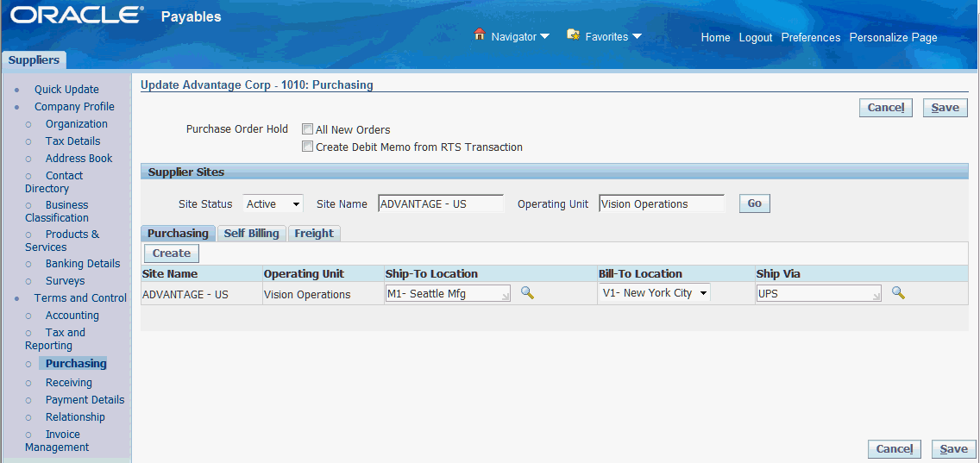Expand the Navigator menu arrow

[x=544, y=36]
